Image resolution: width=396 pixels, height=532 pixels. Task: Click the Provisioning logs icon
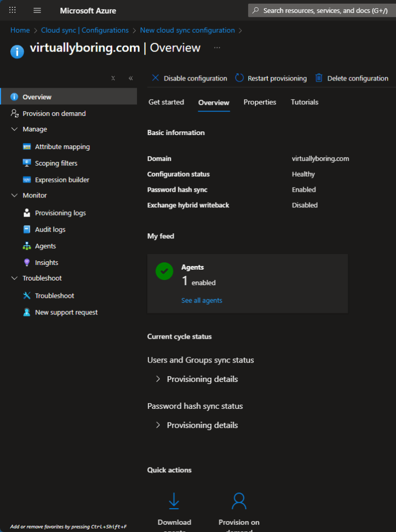[27, 213]
